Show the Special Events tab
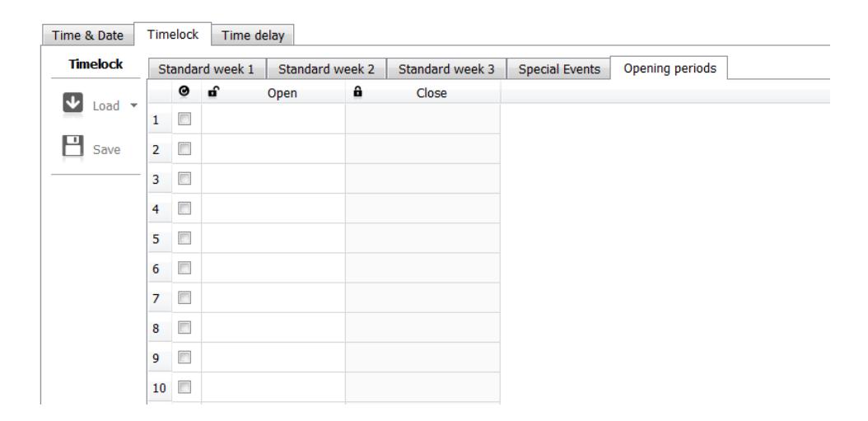 tap(559, 69)
